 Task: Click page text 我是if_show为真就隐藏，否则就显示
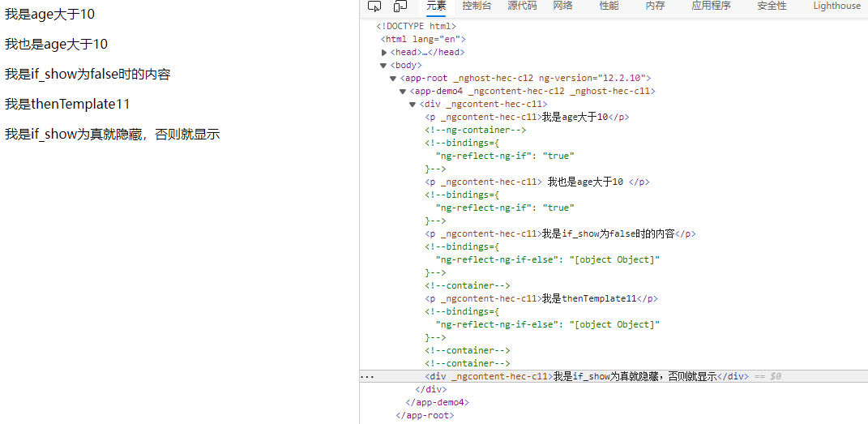click(113, 134)
